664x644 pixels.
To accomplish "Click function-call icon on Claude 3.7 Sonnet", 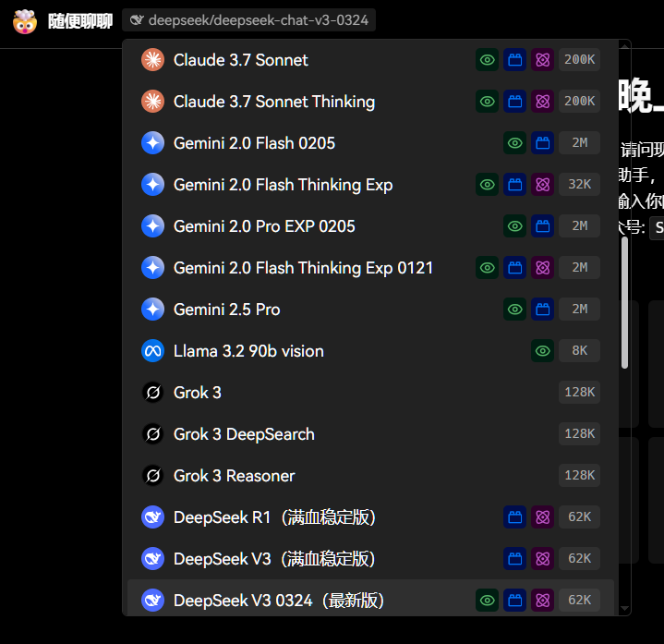I will tap(515, 60).
